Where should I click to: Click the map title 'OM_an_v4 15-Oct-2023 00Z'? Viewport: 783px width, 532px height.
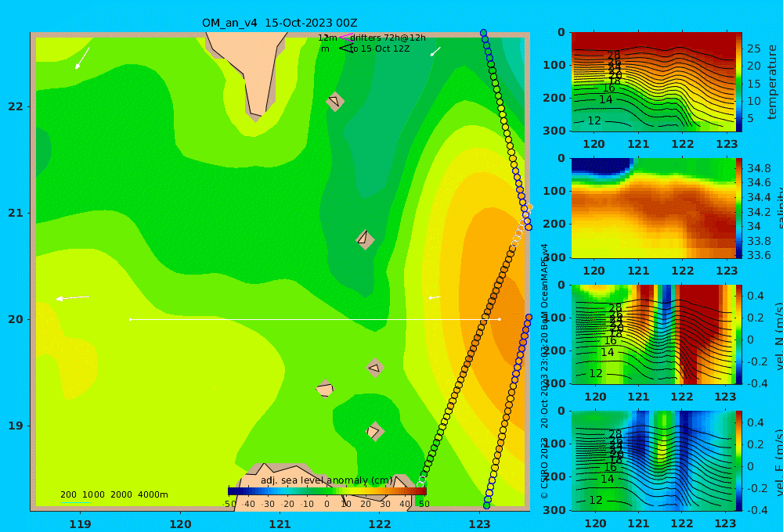click(280, 23)
